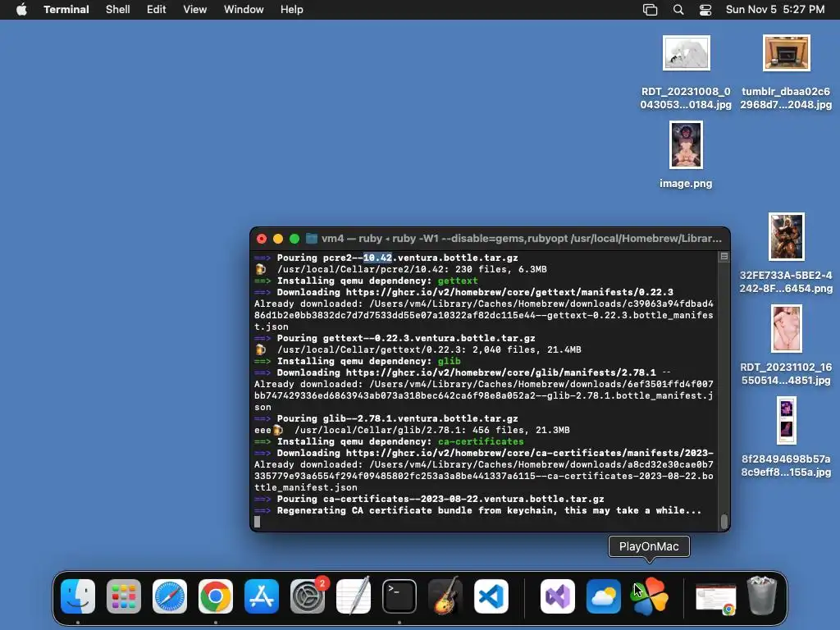Open the Help menu
The width and height of the screenshot is (840, 630).
point(292,10)
